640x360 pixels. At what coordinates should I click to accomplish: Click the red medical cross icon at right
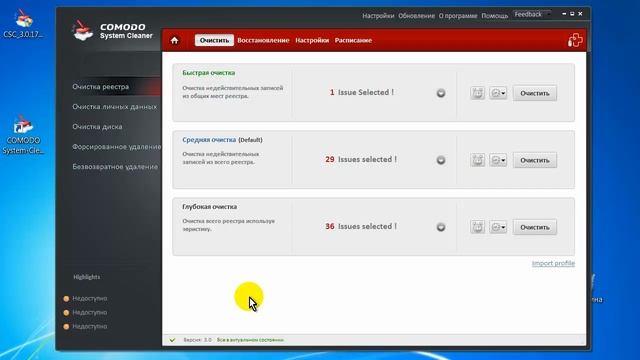575,40
